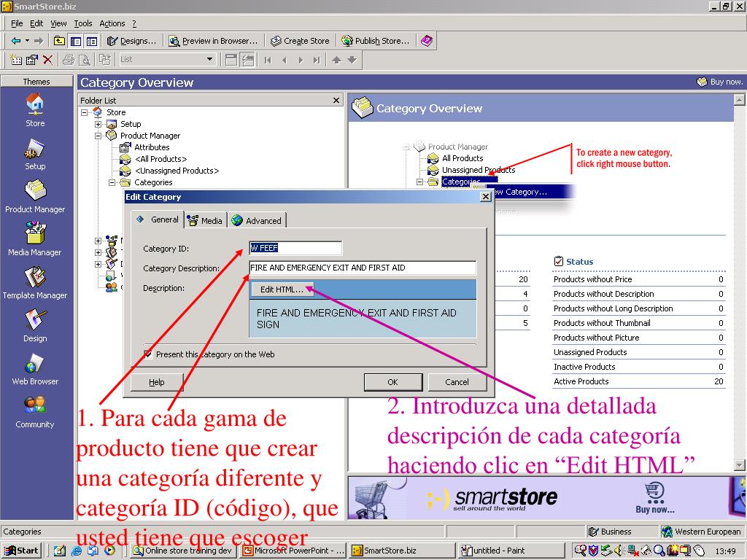Click Cancel in Edit Category dialog
Image resolution: width=747 pixels, height=560 pixels.
457,382
